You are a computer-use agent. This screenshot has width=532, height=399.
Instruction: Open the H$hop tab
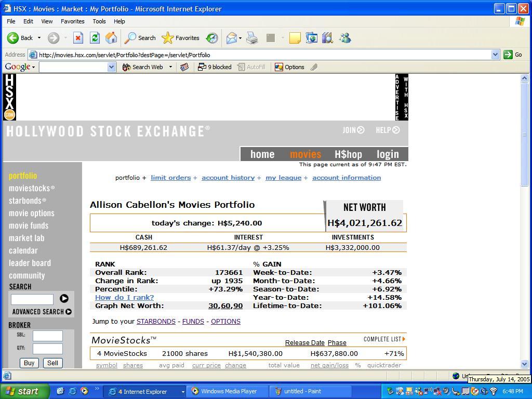[x=348, y=154]
